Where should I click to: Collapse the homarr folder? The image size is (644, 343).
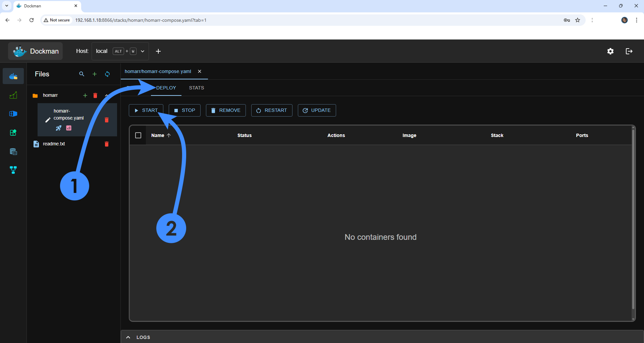click(x=106, y=95)
